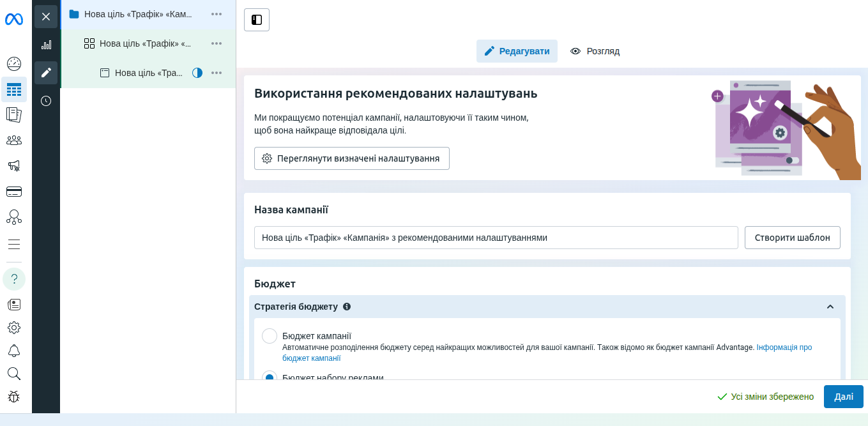The height and width of the screenshot is (426, 868).
Task: Select the Бюджет кампанії radio button
Action: 270,335
